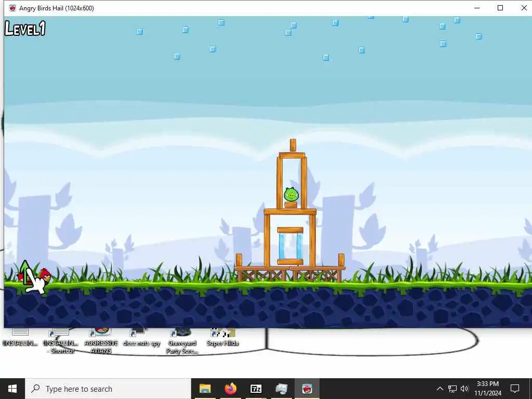
Task: Click the Angry Birds Hail window title icon
Action: (12, 8)
